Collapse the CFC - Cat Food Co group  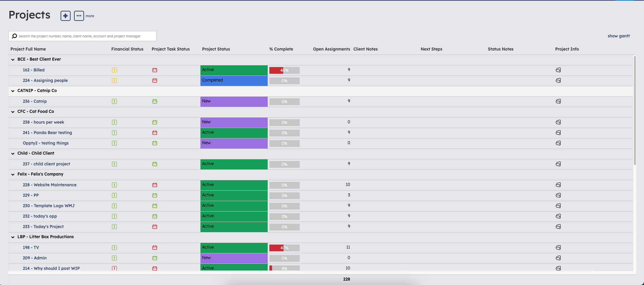click(13, 112)
